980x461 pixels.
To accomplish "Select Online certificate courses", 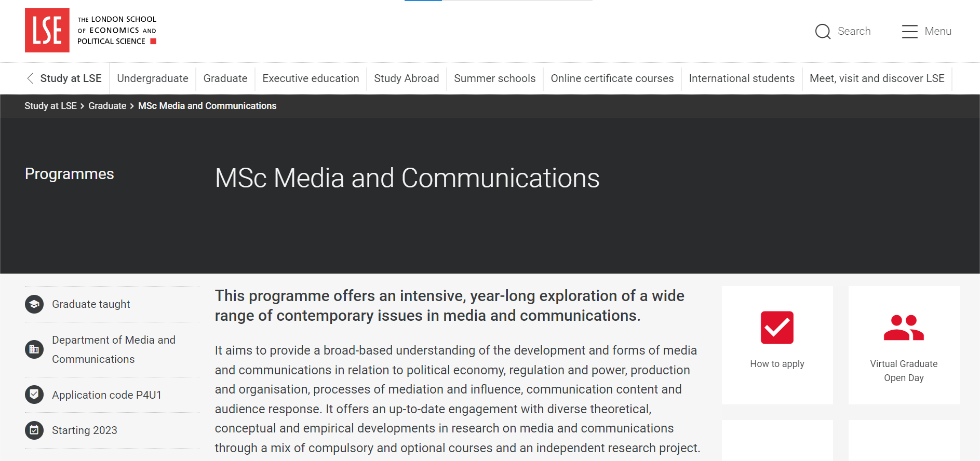I will click(x=612, y=78).
